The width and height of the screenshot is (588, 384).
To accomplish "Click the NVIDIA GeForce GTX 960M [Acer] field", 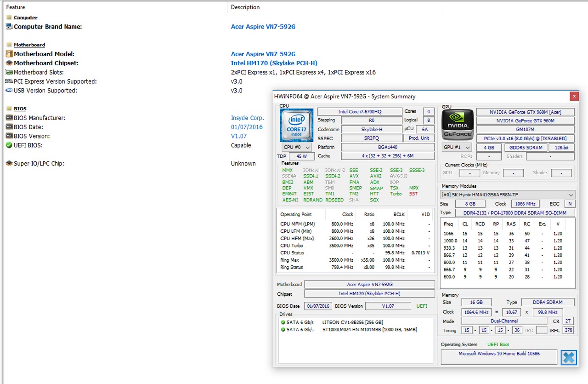I will point(526,112).
